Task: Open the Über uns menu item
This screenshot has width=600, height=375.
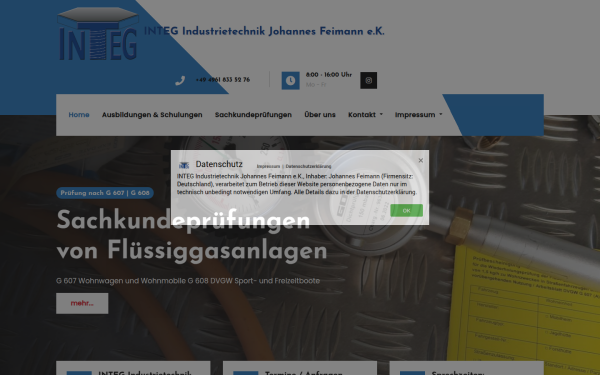Action: 320,115
